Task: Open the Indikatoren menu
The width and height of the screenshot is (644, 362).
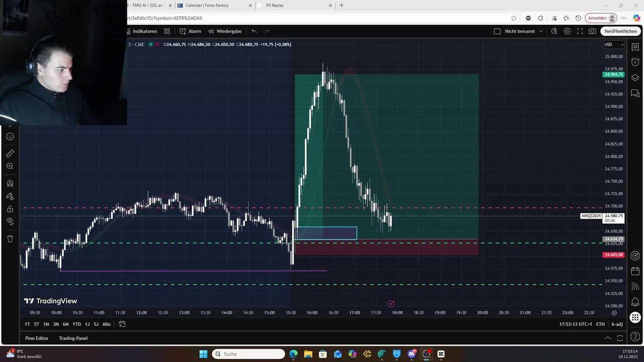Action: [x=142, y=31]
